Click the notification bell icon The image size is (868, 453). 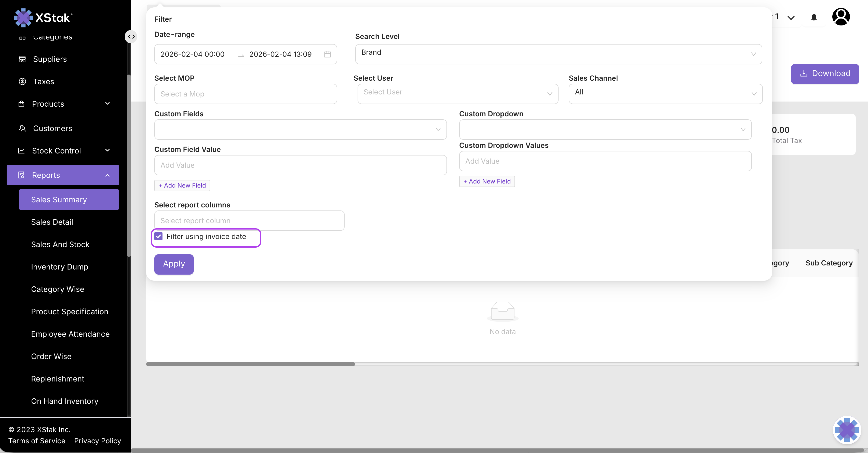coord(814,17)
